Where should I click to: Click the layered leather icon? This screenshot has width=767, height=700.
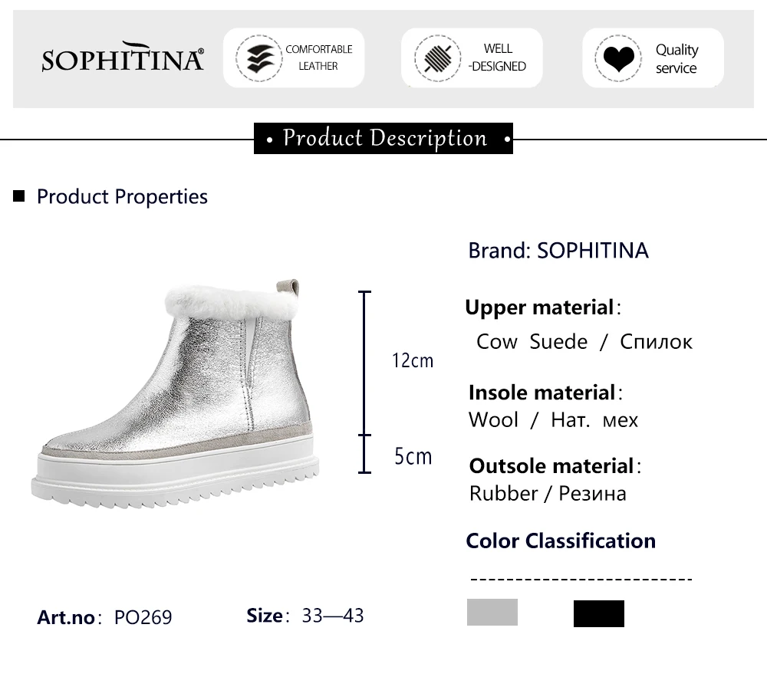(259, 58)
